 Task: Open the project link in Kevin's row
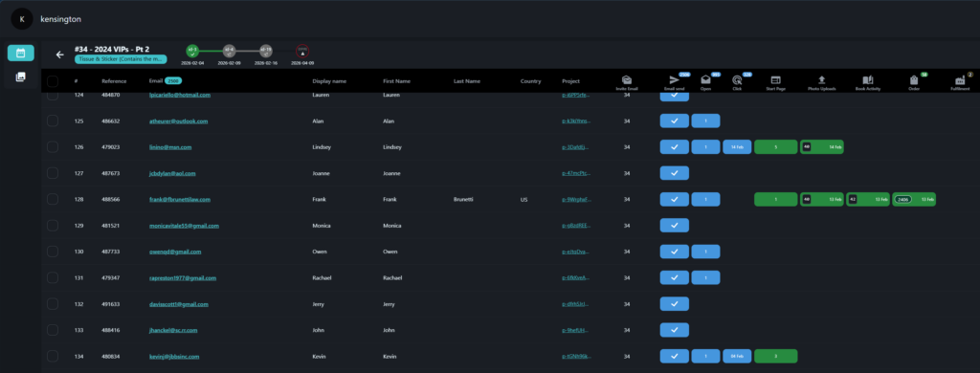[575, 357]
